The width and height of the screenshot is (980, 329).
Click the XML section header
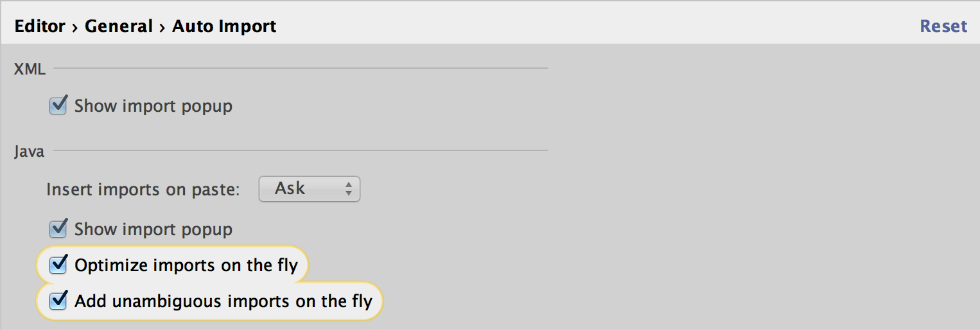pyautogui.click(x=30, y=69)
